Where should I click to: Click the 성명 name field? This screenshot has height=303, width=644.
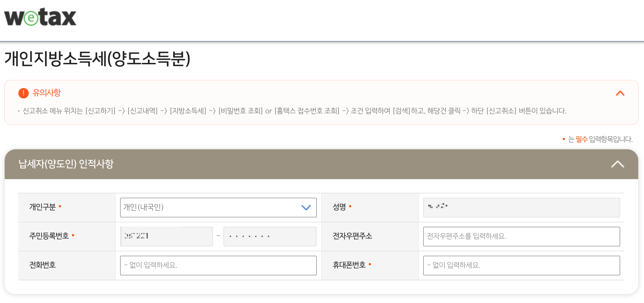[x=521, y=208]
